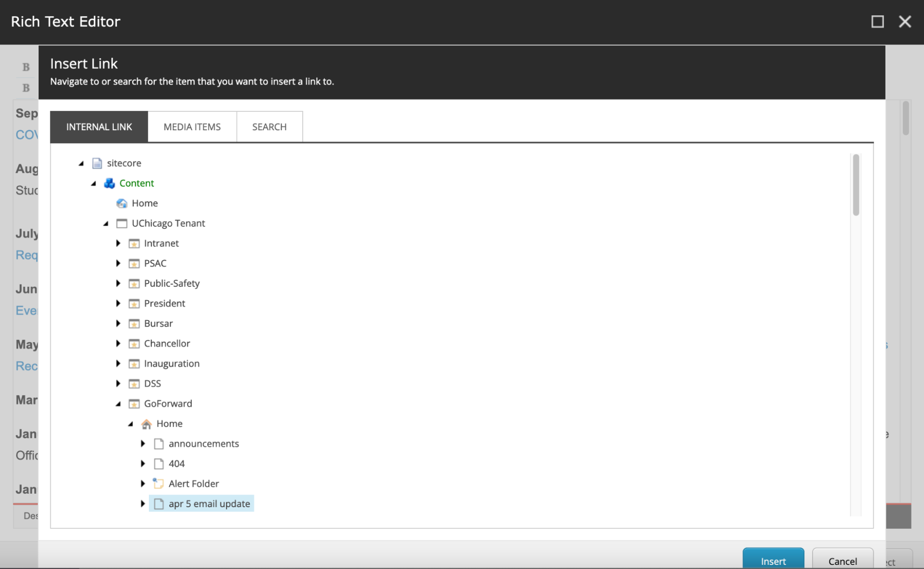Click the tree view vertical scrollbar

point(856,185)
